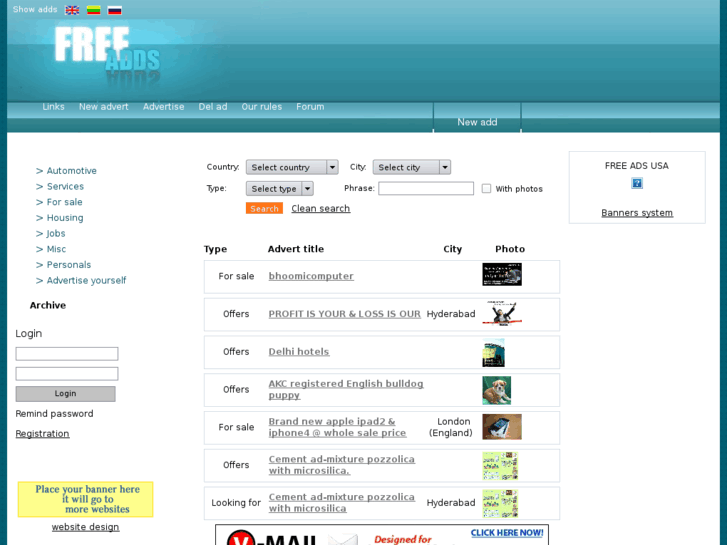View the bulldog puppy photo thumbnail
Viewport: 727px width, 545px height.
point(497,390)
